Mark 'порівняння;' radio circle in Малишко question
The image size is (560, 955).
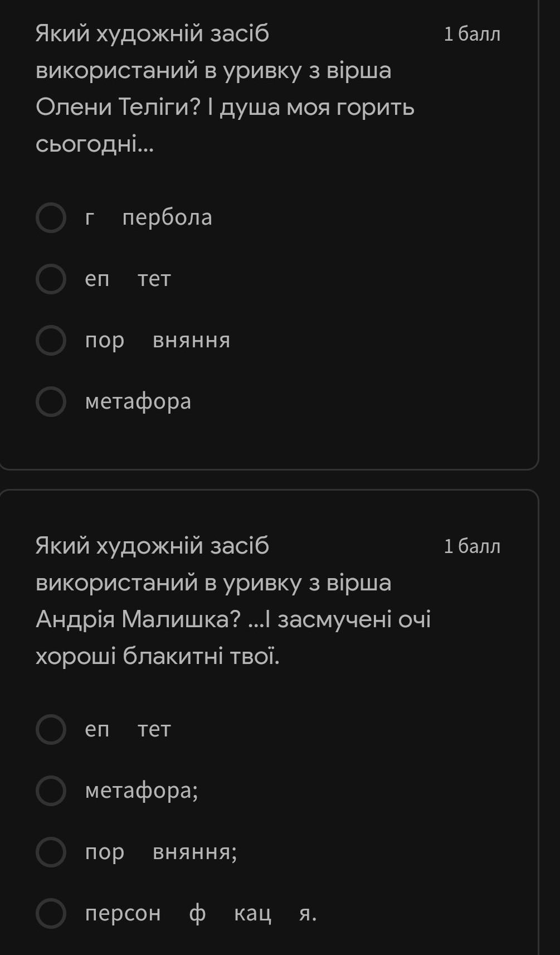[51, 852]
